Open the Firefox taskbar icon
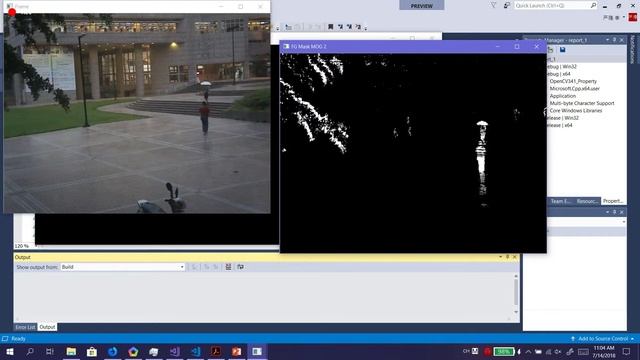The image size is (640, 360). pos(113,351)
